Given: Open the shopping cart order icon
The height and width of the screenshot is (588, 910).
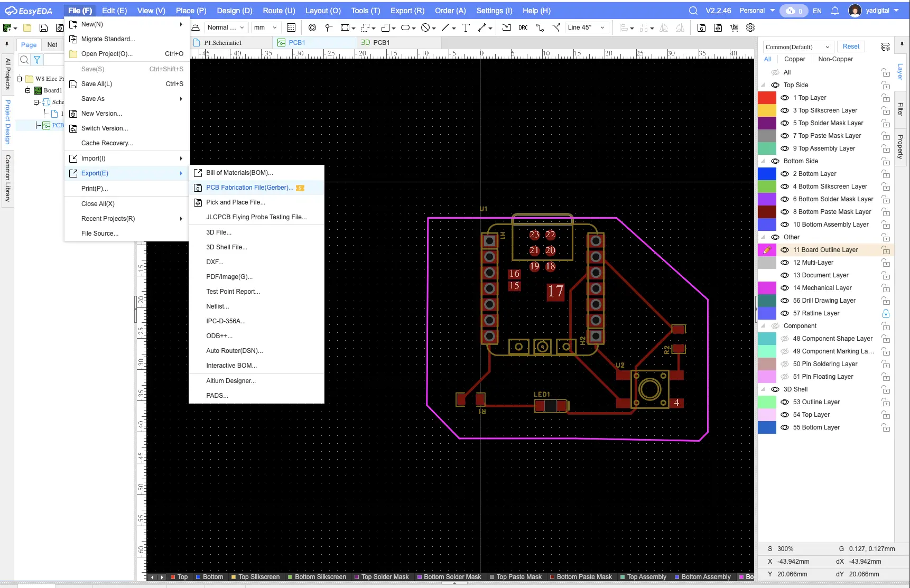Looking at the screenshot, I should 734,27.
